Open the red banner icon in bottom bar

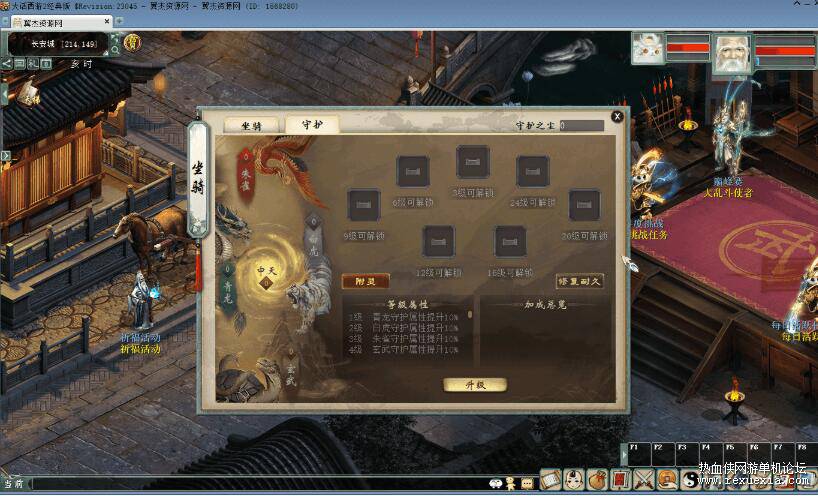[x=621, y=479]
